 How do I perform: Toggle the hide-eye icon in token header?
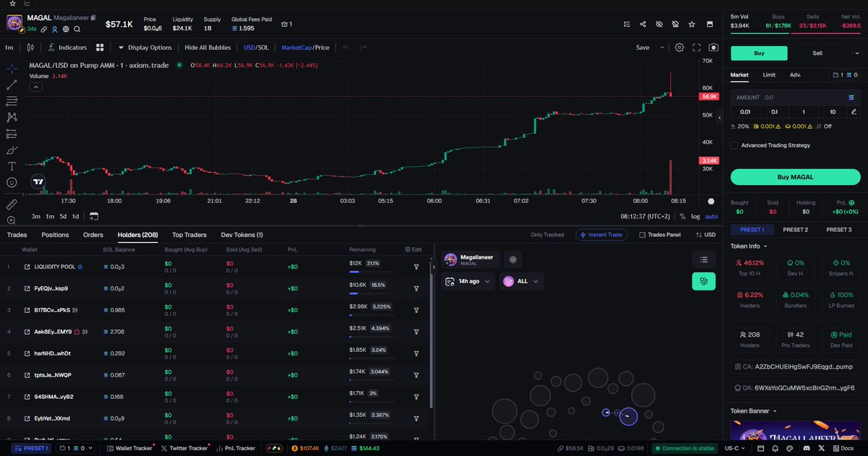click(x=659, y=24)
